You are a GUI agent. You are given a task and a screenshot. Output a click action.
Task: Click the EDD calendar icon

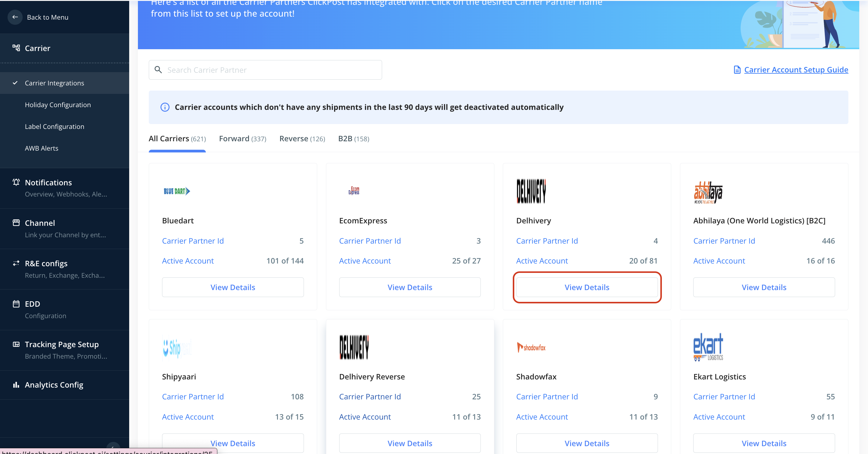point(16,304)
